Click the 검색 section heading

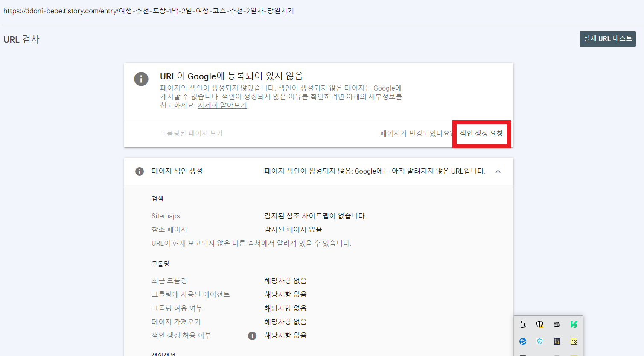point(157,199)
